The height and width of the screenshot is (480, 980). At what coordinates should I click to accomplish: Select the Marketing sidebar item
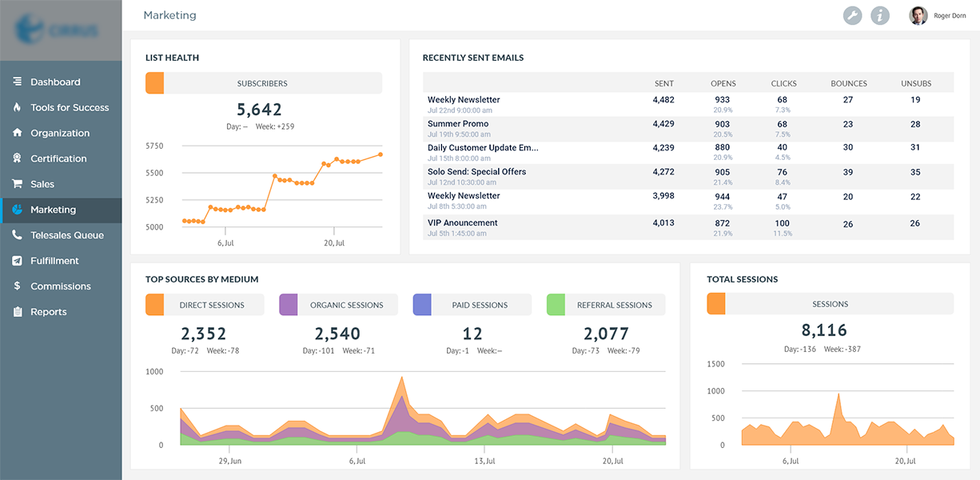point(53,210)
